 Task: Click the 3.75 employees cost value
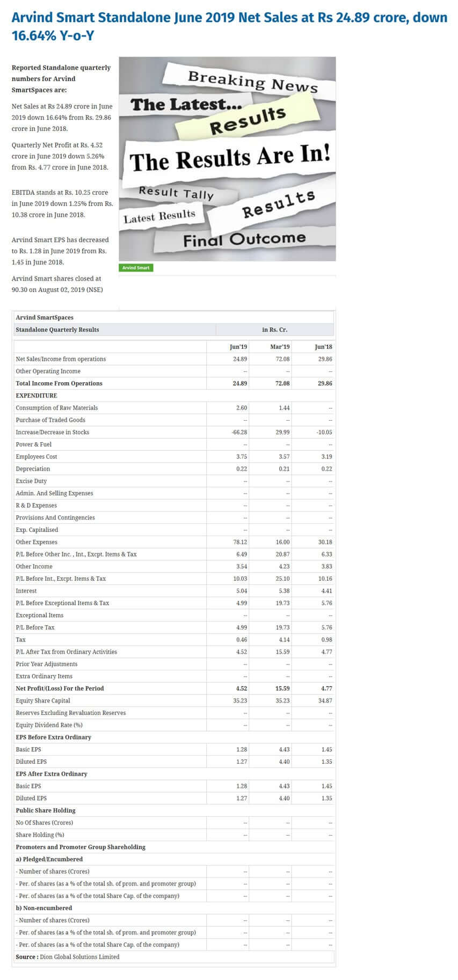pos(242,457)
